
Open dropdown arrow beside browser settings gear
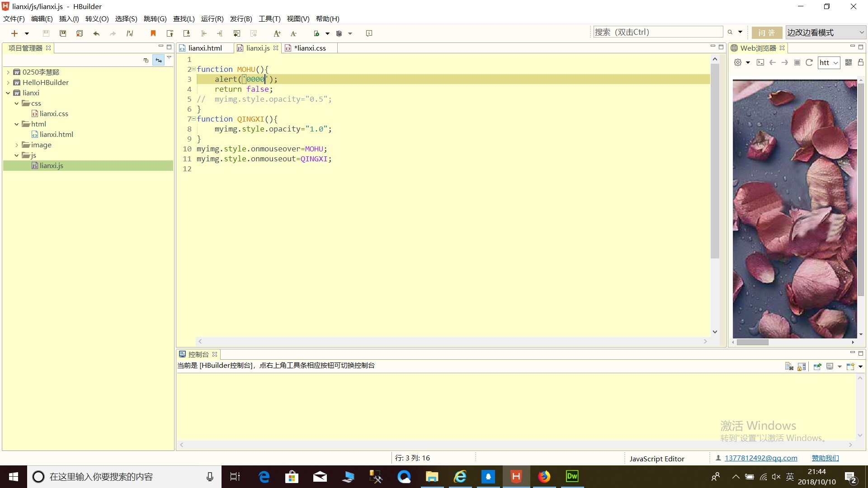748,62
